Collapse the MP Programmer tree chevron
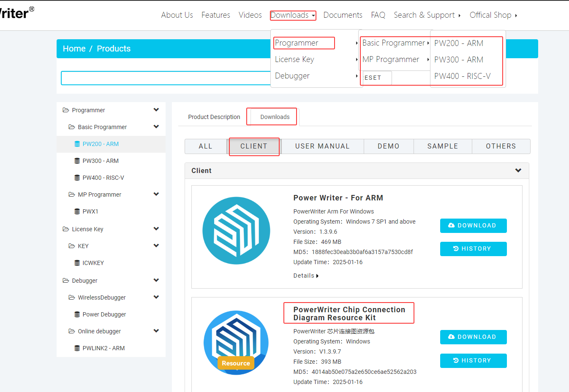This screenshot has height=392, width=569. point(156,194)
